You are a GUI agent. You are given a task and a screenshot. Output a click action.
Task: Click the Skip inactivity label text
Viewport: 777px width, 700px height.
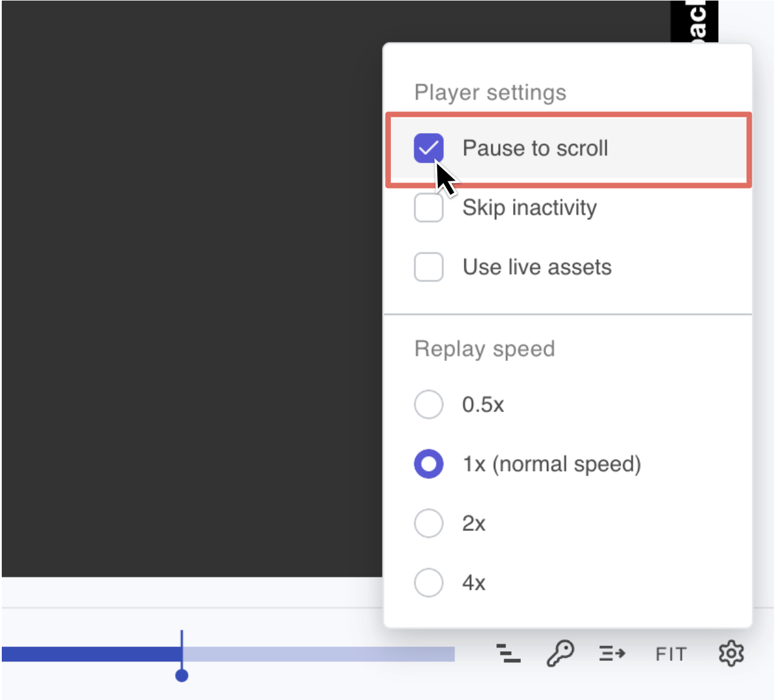click(x=529, y=208)
